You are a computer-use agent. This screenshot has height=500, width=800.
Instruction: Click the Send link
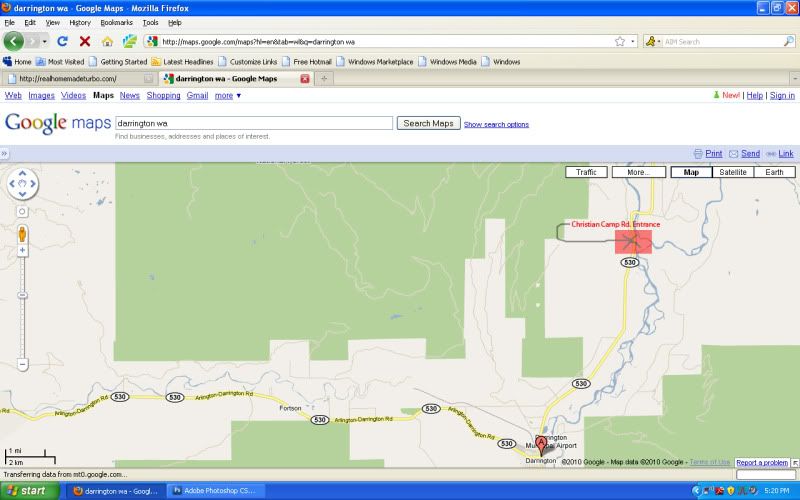[750, 154]
